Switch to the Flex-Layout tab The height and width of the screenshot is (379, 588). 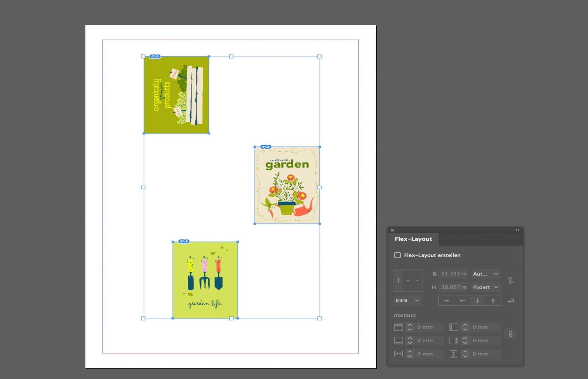coord(413,239)
